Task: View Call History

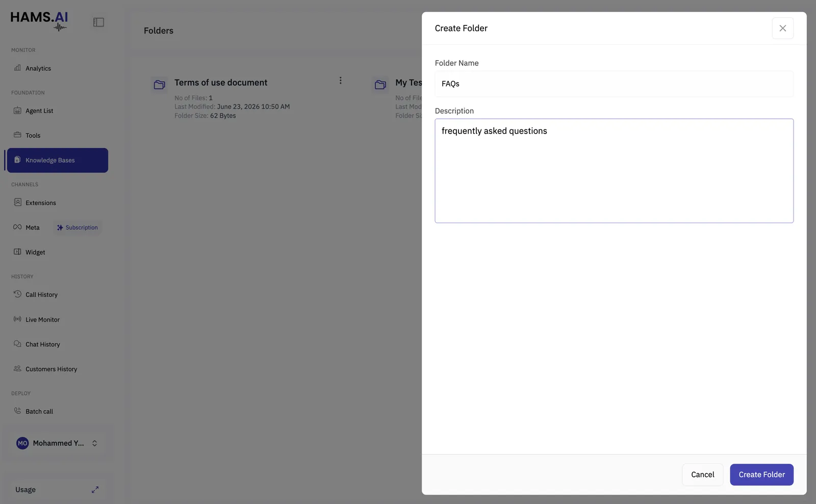Action: click(41, 295)
